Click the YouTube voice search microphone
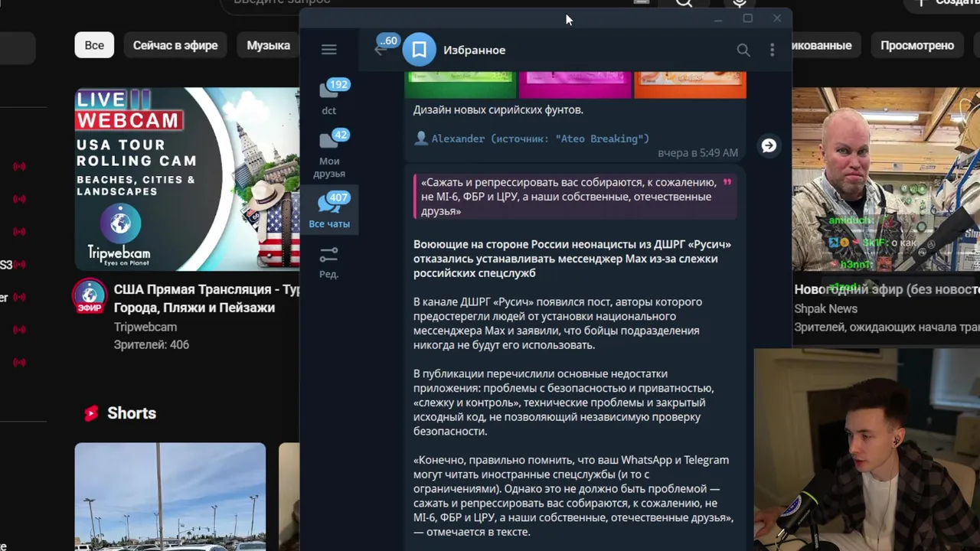This screenshot has height=551, width=980. pos(739,3)
